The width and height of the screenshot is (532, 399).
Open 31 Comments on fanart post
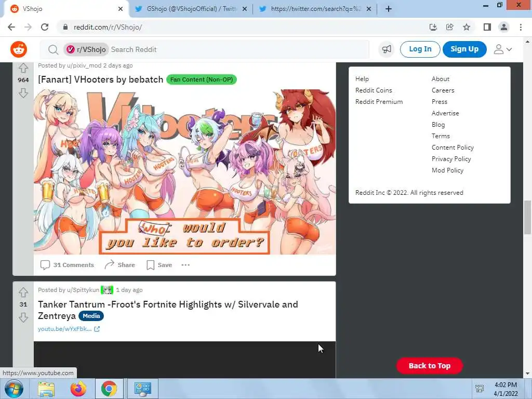tap(67, 265)
